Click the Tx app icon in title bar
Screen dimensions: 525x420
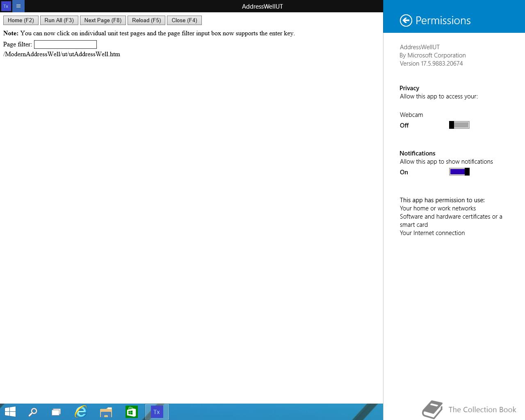tap(6, 6)
